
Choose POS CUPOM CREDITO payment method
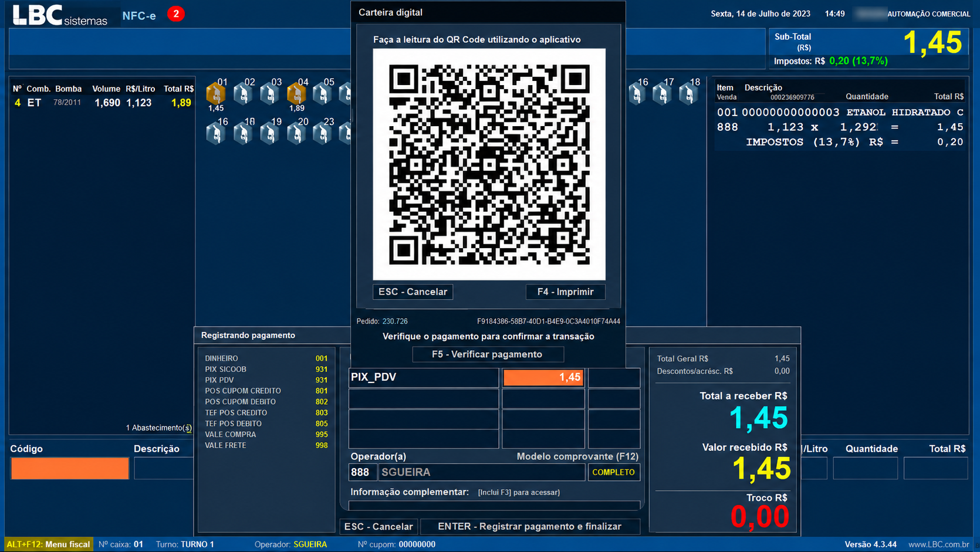(266, 391)
